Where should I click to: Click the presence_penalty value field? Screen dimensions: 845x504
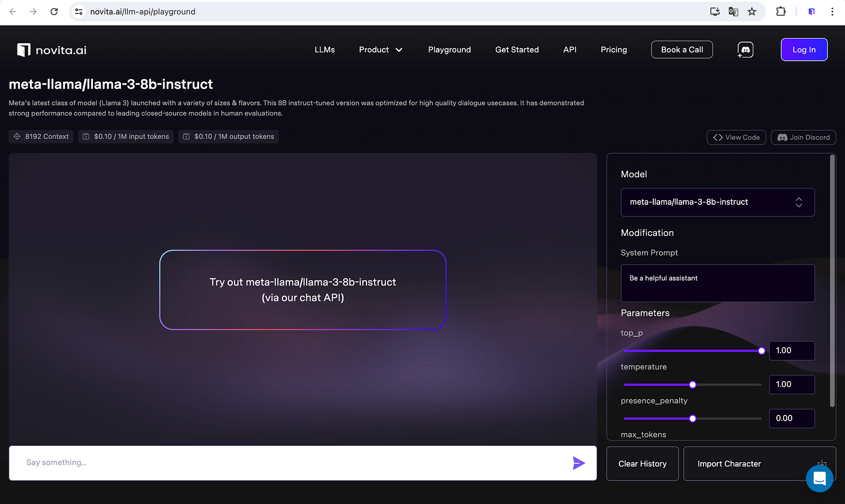[x=792, y=418]
